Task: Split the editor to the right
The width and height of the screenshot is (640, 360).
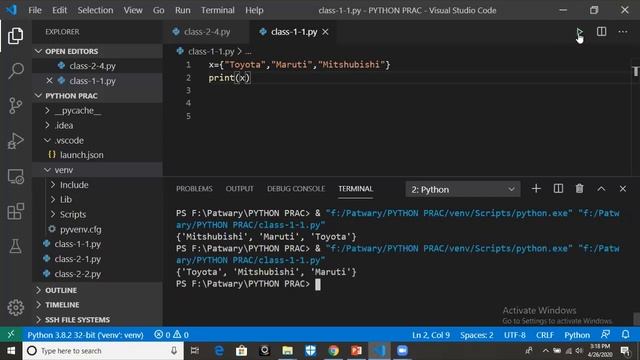Action: tap(601, 32)
